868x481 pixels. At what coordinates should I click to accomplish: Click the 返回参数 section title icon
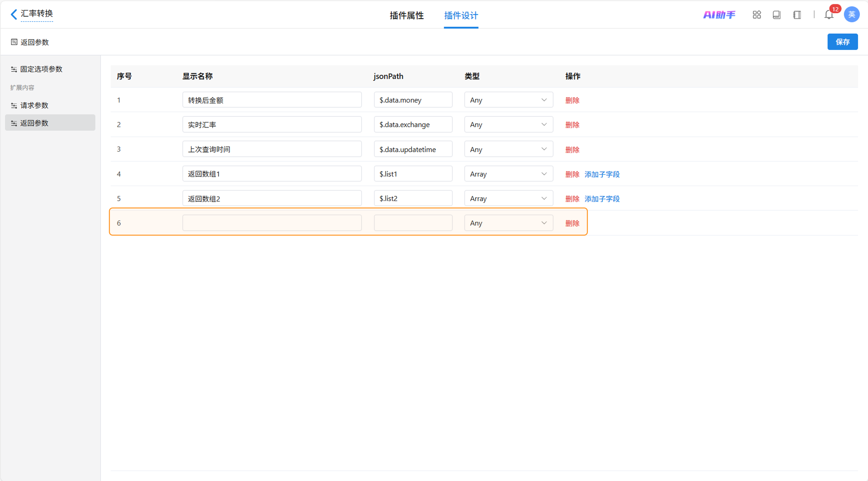[x=14, y=42]
